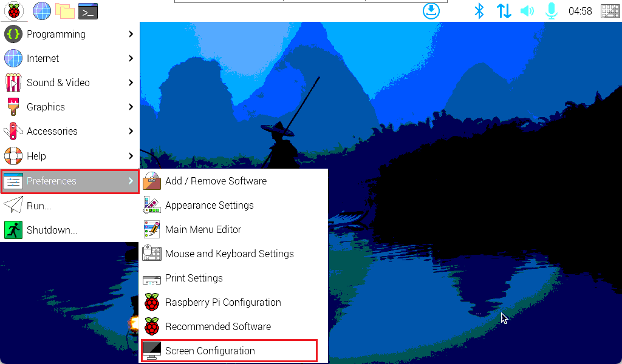
Task: Expand the Programming submenu
Action: point(69,34)
